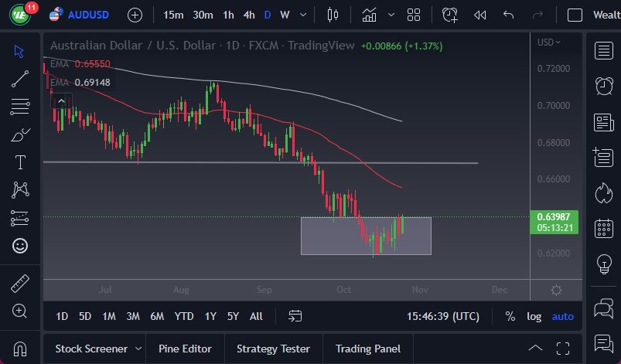The image size is (621, 364).
Task: Toggle the log scale
Action: (534, 316)
